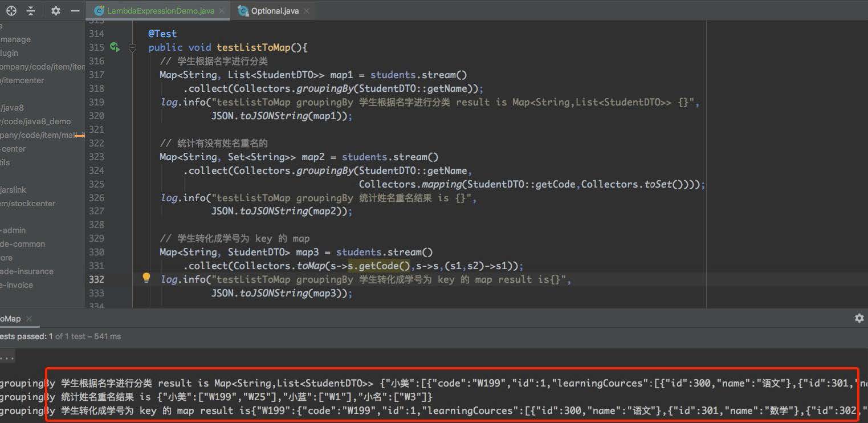Select 'manage' in project tree
The height and width of the screenshot is (423, 868).
click(15, 39)
